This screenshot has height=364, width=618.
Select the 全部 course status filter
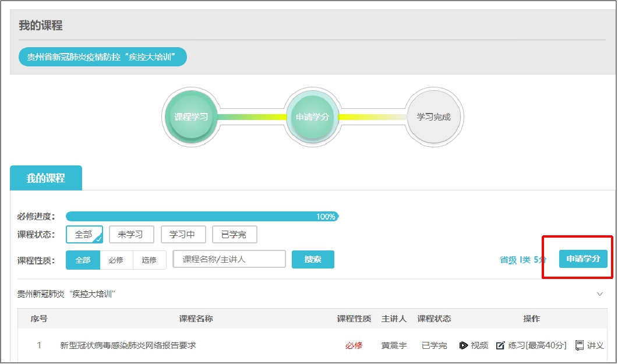[x=84, y=235]
